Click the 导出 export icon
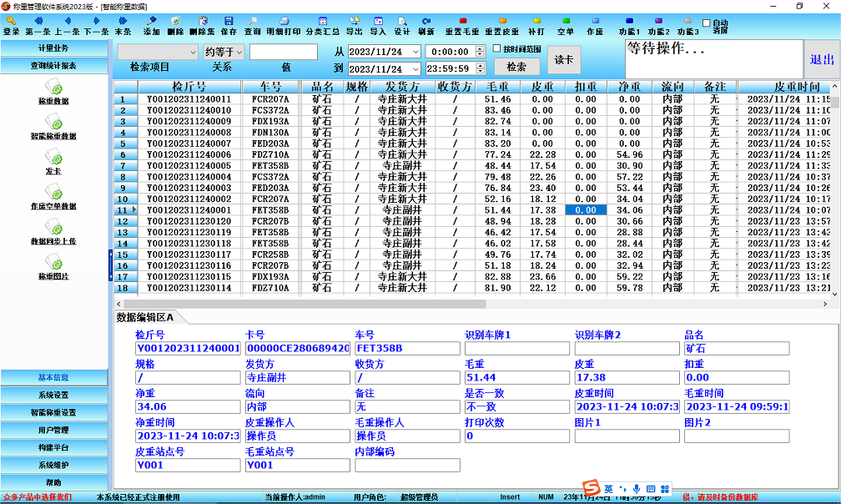The width and height of the screenshot is (841, 504). click(x=354, y=26)
